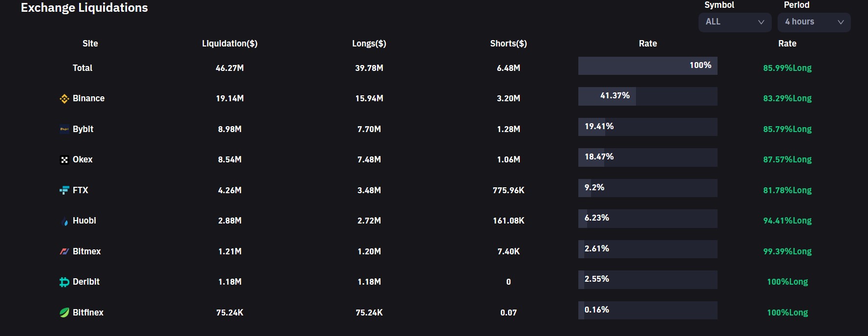Click the Site column header
Screen dimensions: 868x336
click(x=90, y=44)
